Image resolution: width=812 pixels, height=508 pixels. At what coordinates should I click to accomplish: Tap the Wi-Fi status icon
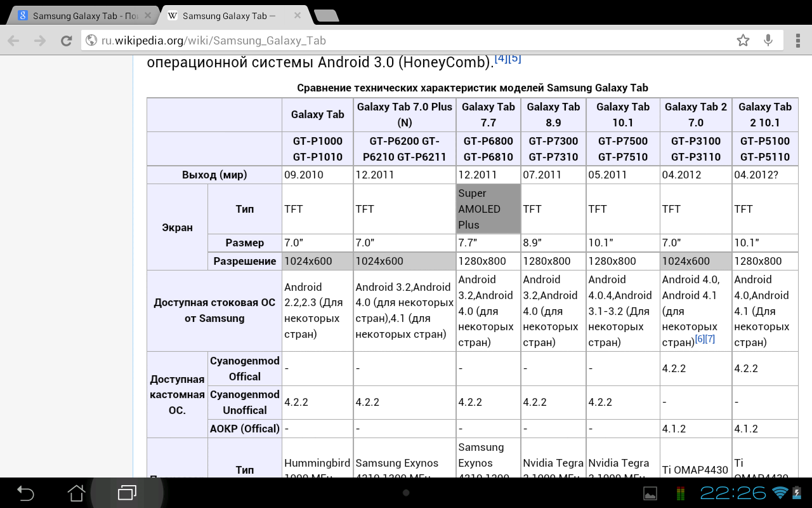pos(780,493)
